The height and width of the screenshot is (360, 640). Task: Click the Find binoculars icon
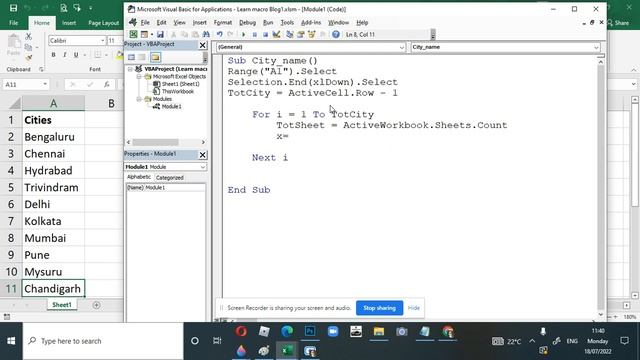click(206, 34)
